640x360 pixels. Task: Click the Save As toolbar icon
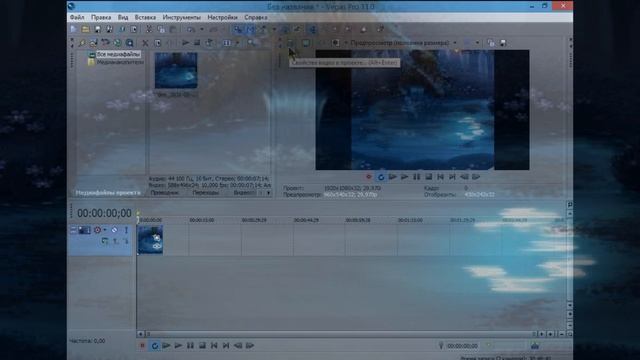pos(109,29)
